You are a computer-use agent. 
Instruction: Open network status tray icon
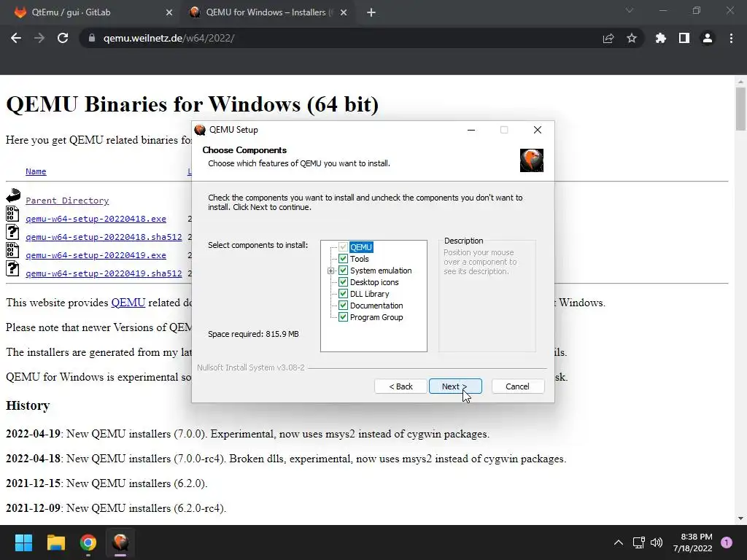(x=638, y=542)
